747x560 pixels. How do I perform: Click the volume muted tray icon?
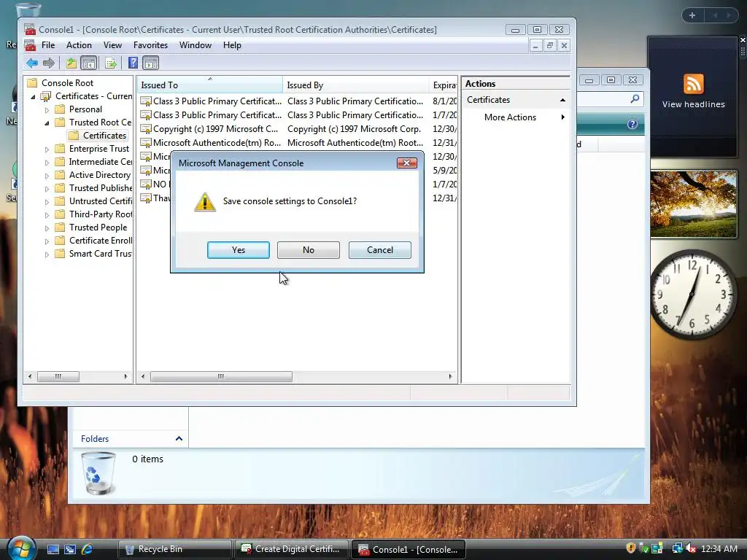click(692, 549)
